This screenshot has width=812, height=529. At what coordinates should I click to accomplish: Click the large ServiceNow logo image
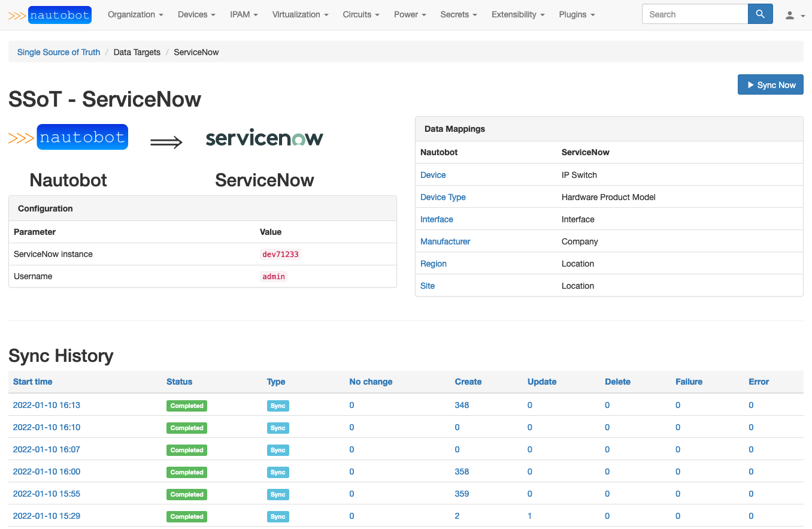point(264,138)
